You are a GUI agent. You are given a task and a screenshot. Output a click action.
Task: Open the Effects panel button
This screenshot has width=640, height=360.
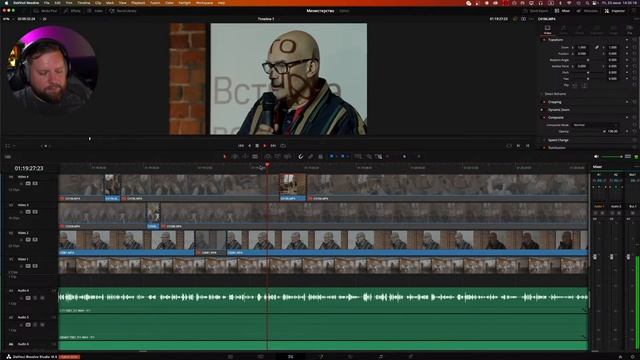coord(72,11)
